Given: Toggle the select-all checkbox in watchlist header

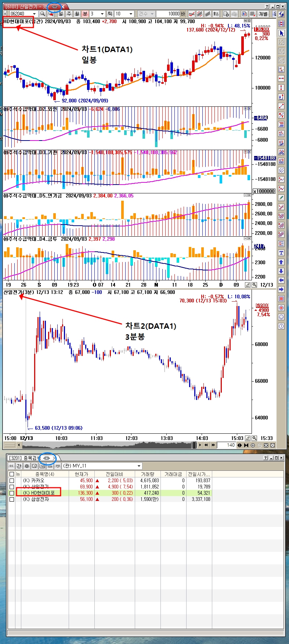Looking at the screenshot, I should click(x=12, y=474).
